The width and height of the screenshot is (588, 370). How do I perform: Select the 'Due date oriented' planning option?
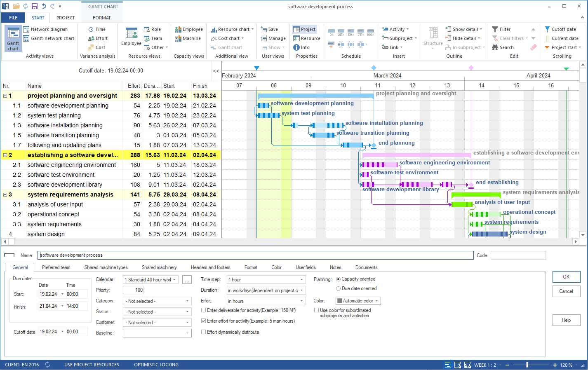point(337,288)
